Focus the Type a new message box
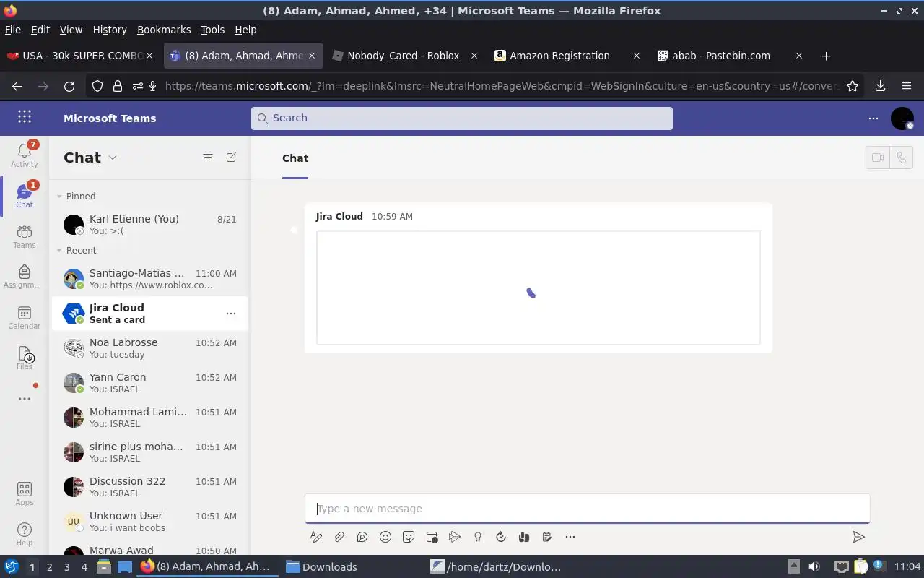Viewport: 924px width, 578px height. point(587,509)
